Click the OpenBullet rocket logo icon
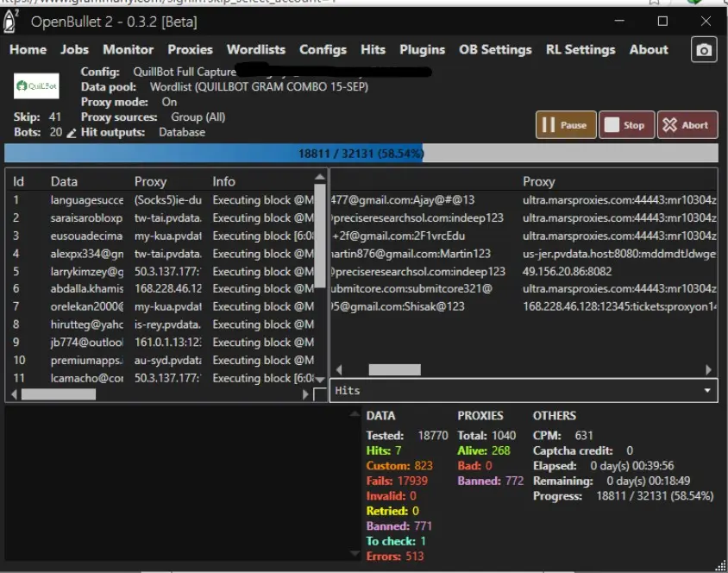The height and width of the screenshot is (573, 728). [10, 22]
